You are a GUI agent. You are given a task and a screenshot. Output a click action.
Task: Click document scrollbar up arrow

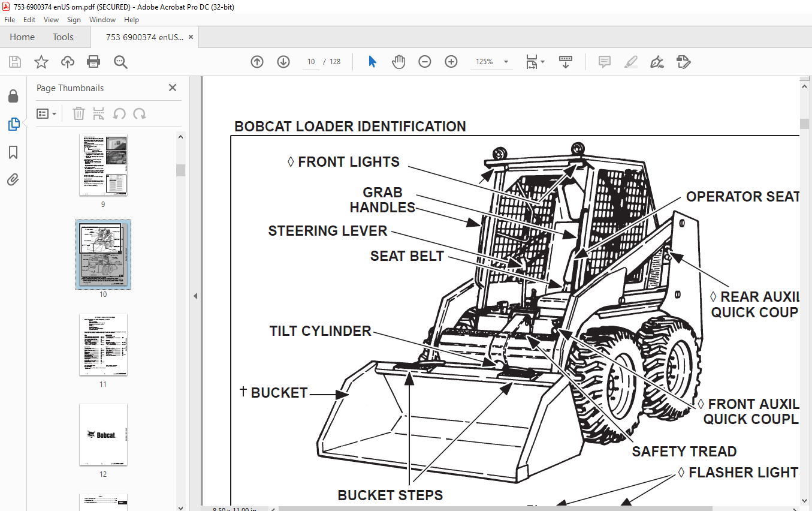click(804, 85)
